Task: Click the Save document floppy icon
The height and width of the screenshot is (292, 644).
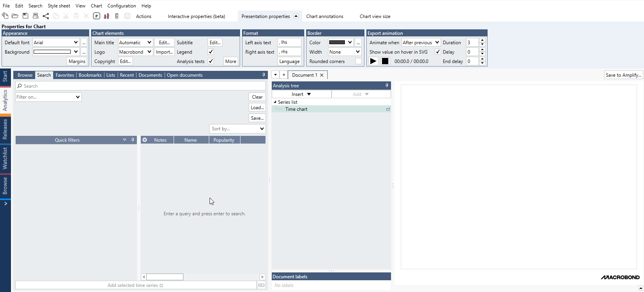Action: click(x=25, y=16)
